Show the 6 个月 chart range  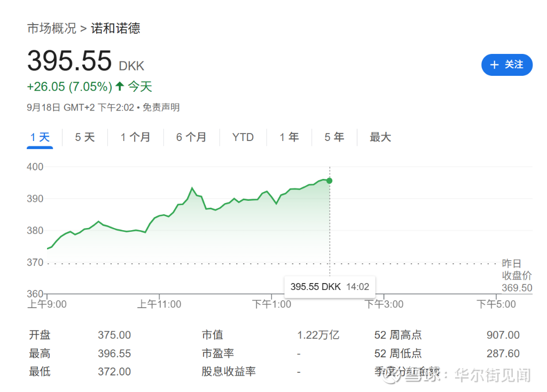pyautogui.click(x=191, y=137)
